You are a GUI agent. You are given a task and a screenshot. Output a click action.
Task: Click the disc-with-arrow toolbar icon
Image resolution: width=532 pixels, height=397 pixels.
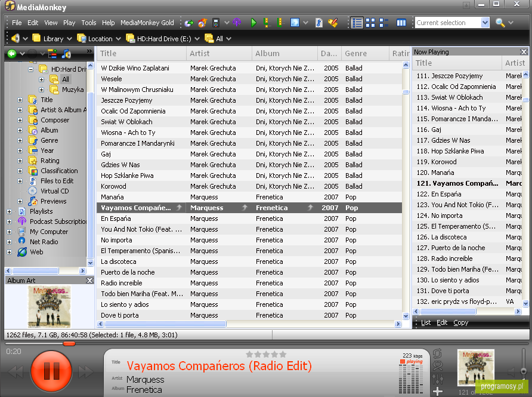pos(189,23)
